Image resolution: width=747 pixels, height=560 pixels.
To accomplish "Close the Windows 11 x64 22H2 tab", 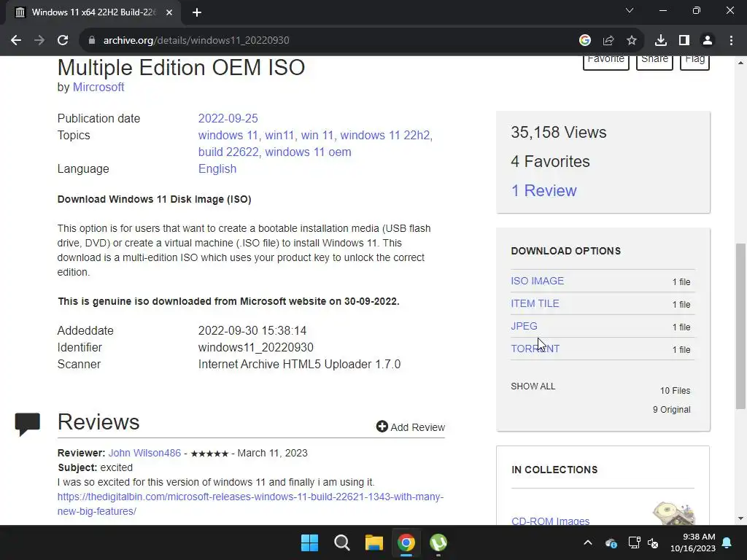I will (169, 12).
